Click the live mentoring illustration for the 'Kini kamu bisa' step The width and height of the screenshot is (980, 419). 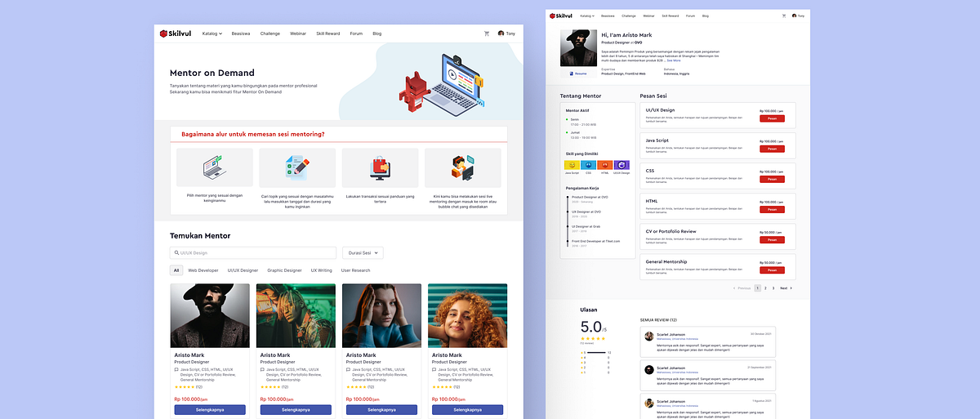463,167
